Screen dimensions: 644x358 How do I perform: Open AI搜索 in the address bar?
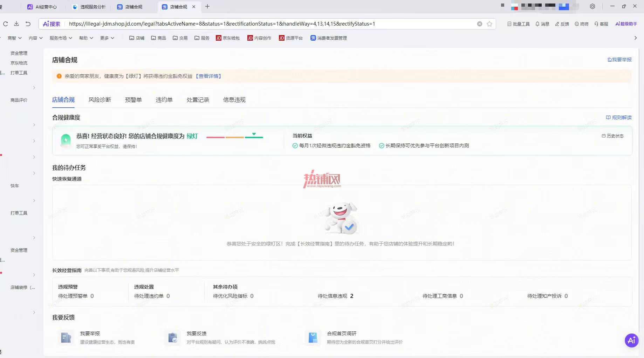click(x=52, y=24)
